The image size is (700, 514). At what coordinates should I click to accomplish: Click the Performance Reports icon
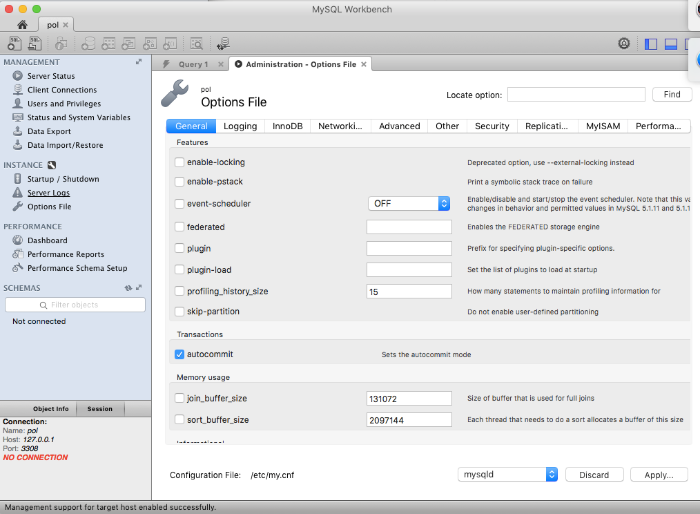pyautogui.click(x=17, y=254)
